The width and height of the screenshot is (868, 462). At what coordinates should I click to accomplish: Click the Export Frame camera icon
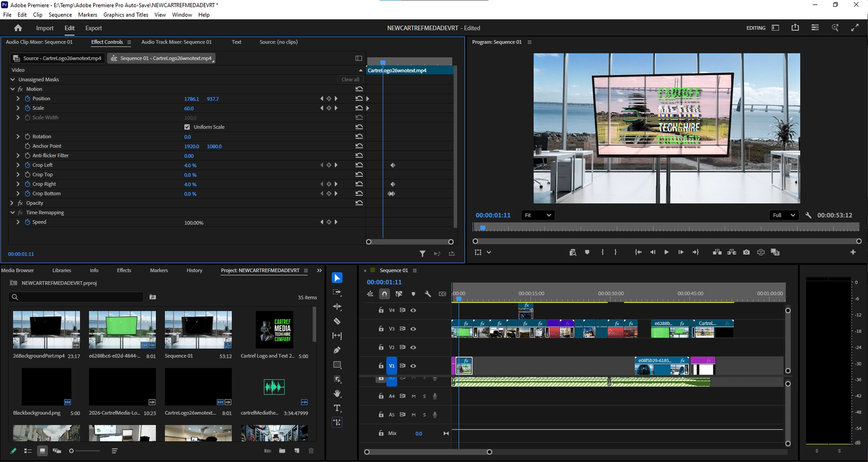pyautogui.click(x=746, y=252)
